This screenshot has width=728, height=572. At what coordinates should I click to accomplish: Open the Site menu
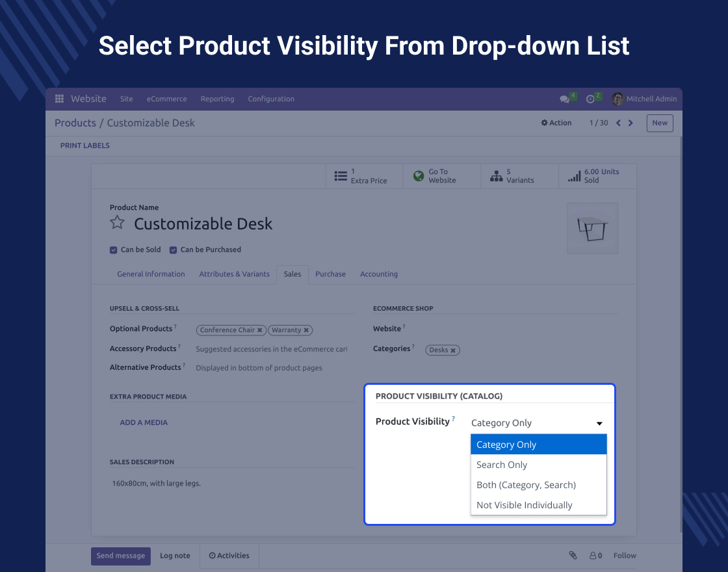tap(126, 99)
